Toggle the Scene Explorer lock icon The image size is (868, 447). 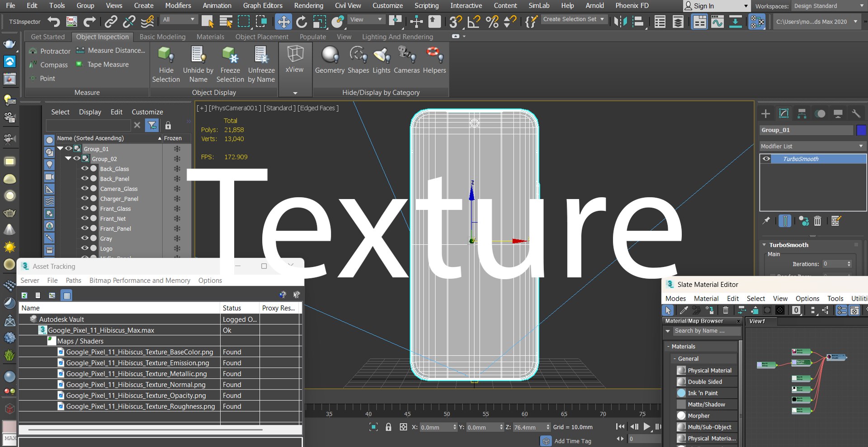pyautogui.click(x=168, y=125)
